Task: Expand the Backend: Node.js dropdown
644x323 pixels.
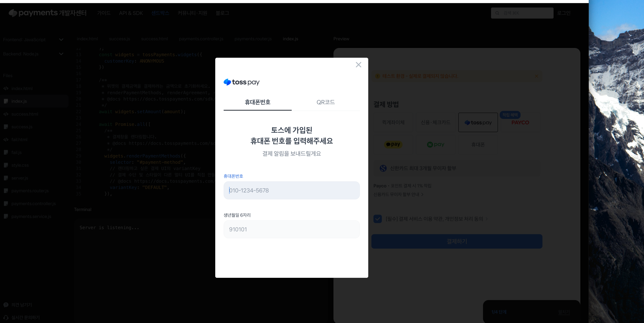Action: (x=61, y=54)
